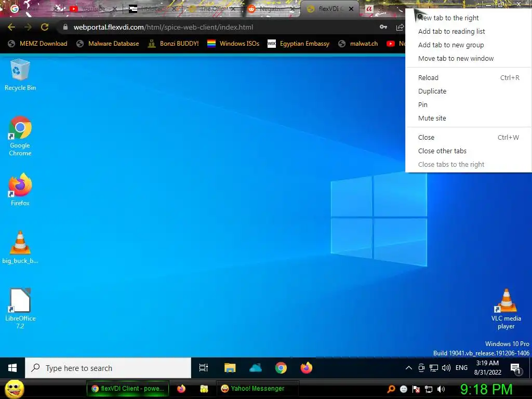
Task: Open the Recycle Bin desktop icon
Action: point(20,75)
